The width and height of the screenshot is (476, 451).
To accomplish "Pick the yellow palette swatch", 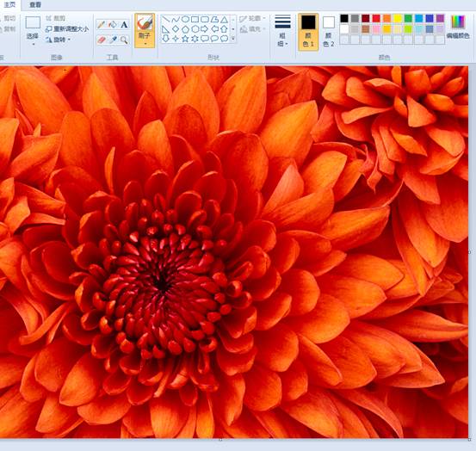I will (398, 19).
